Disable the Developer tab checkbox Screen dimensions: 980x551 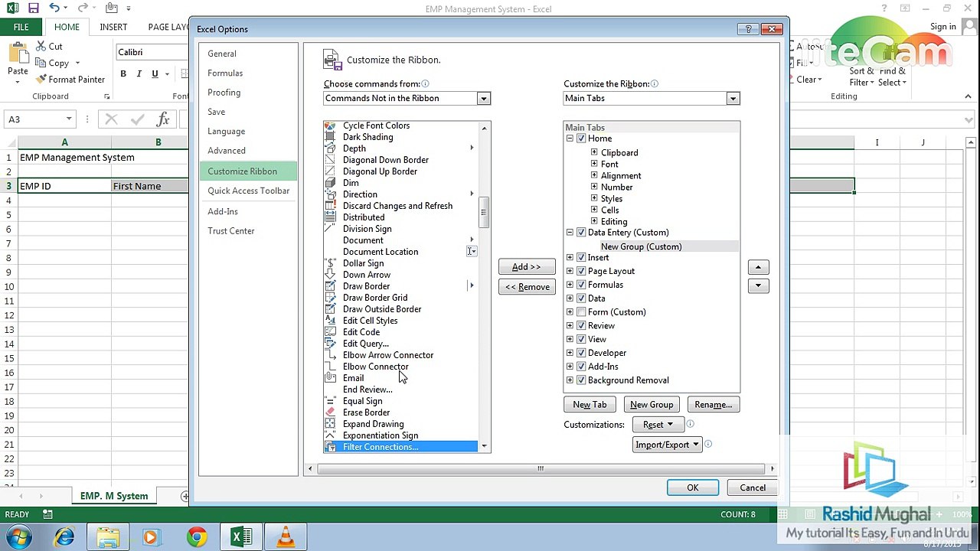(581, 353)
